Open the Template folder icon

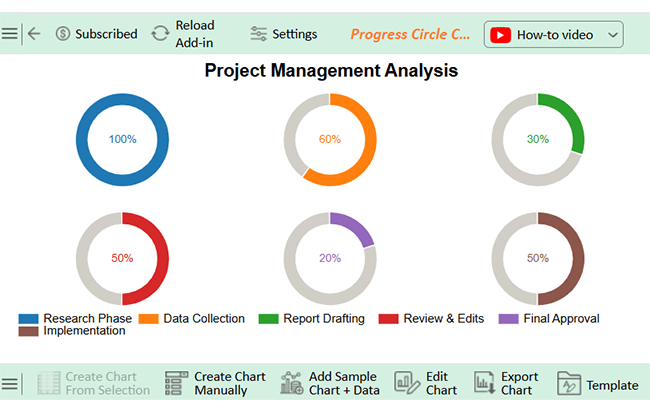pyautogui.click(x=568, y=384)
